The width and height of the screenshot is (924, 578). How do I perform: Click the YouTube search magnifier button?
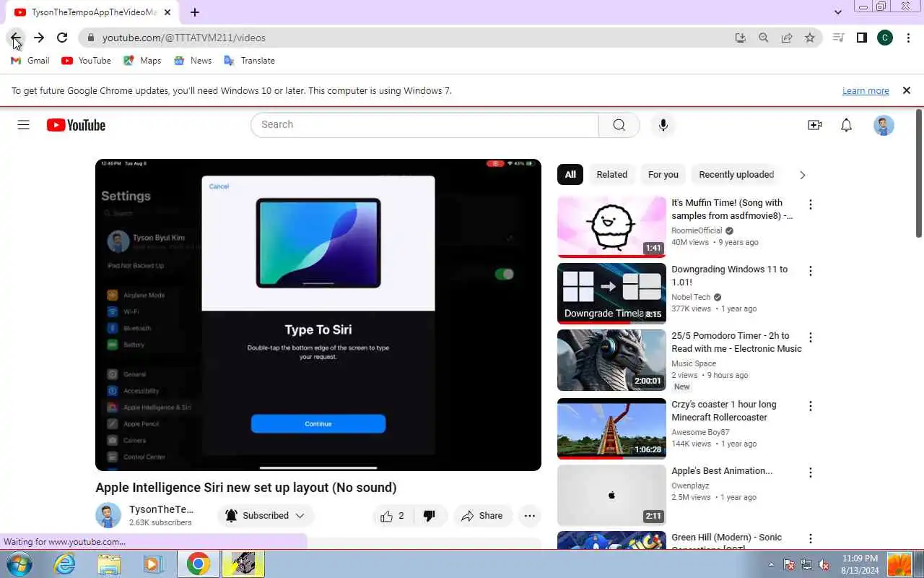[x=619, y=125]
